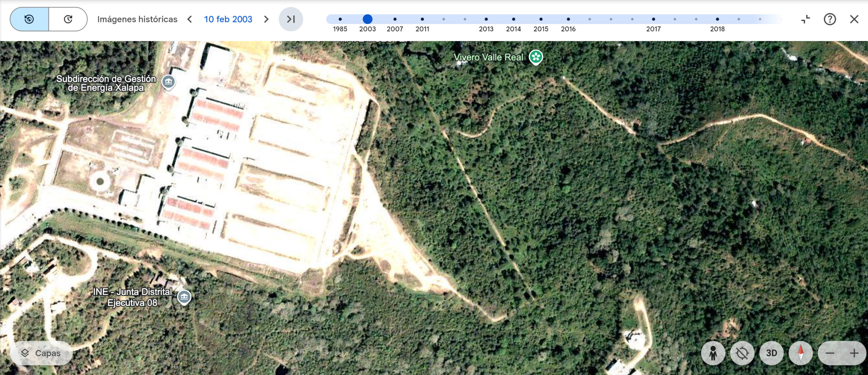Screen dimensions: 868x375
Task: Select the 2007 timeline marker
Action: (x=395, y=19)
